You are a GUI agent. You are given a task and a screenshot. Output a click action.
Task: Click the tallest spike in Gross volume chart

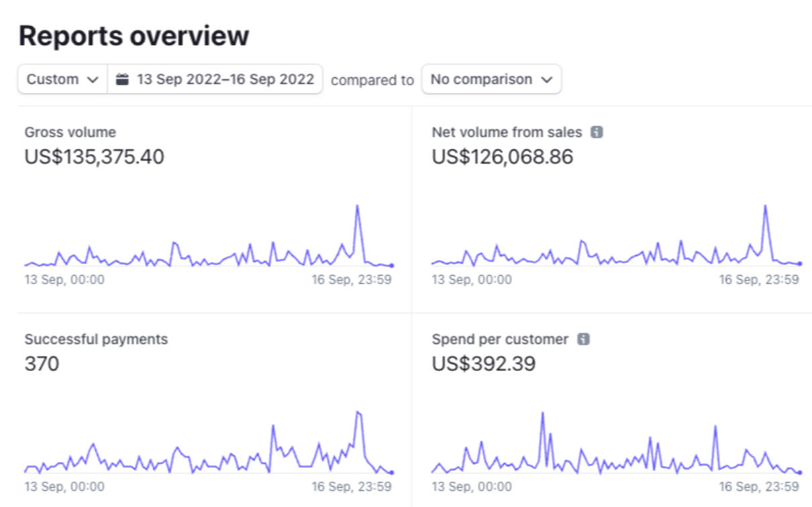click(x=357, y=206)
